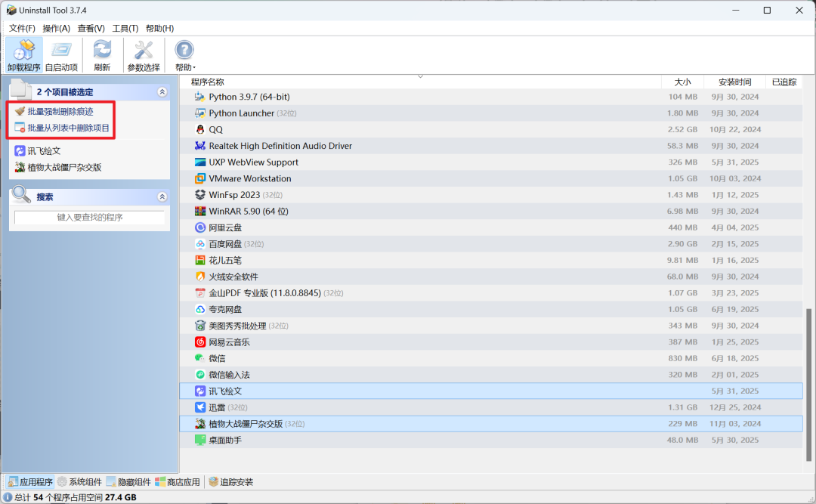
Task: Open the 工具(T) menu
Action: pyautogui.click(x=125, y=28)
